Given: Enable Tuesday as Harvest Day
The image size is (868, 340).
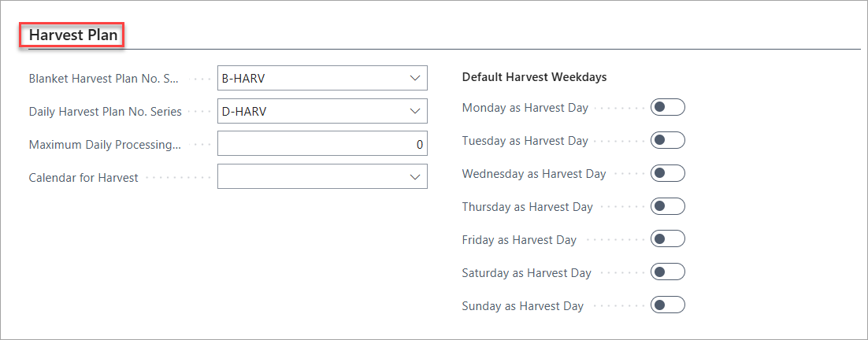Looking at the screenshot, I should (668, 140).
